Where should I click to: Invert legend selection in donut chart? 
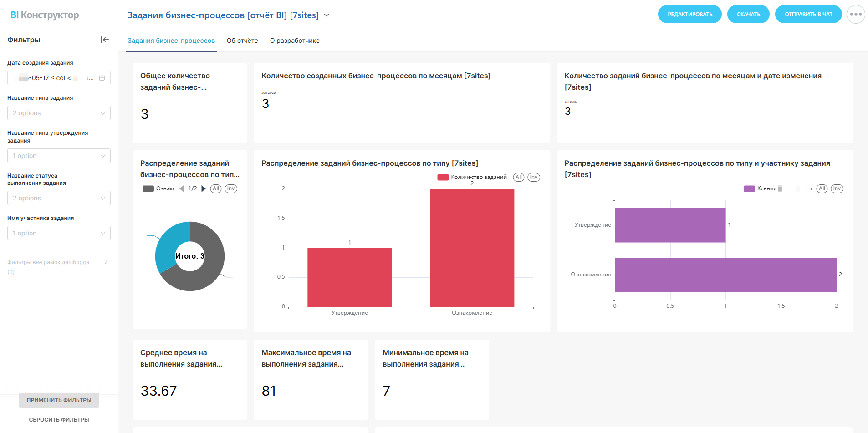tap(231, 188)
